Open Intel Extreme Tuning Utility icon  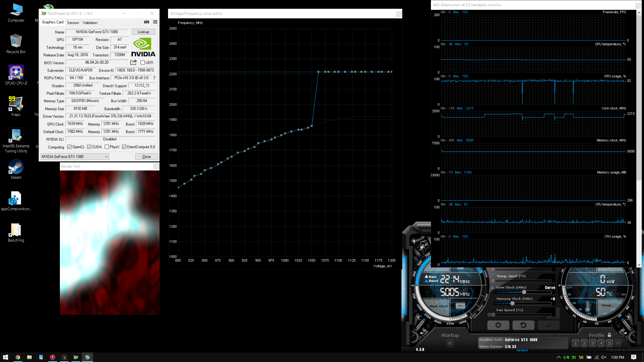[16, 140]
